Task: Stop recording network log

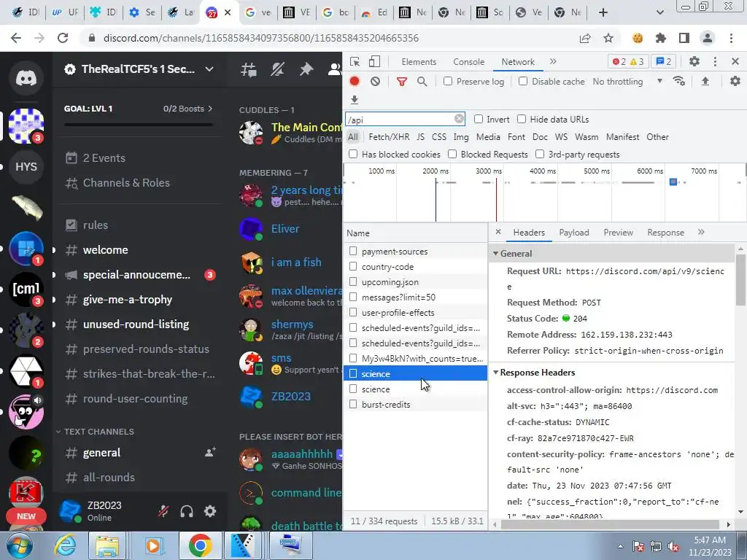Action: pos(355,82)
